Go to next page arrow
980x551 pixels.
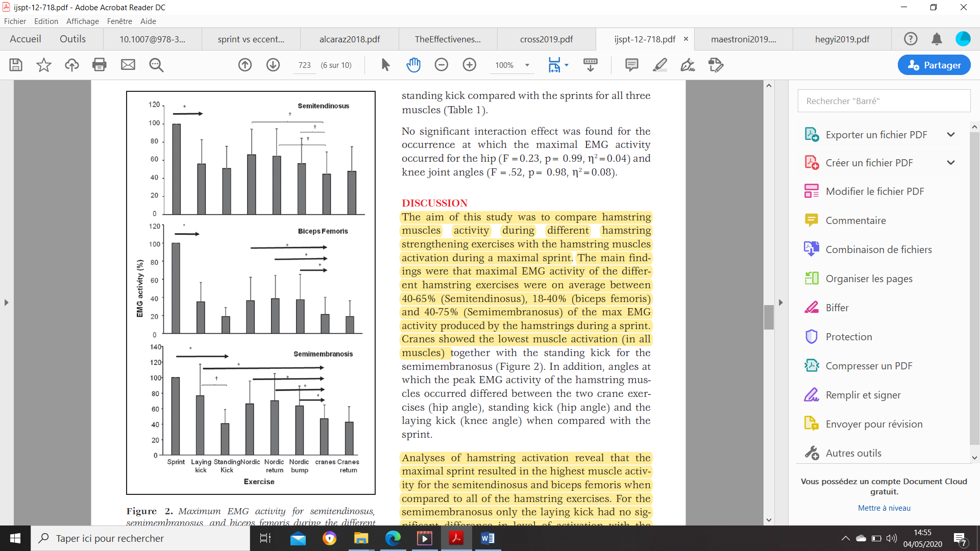pos(273,65)
